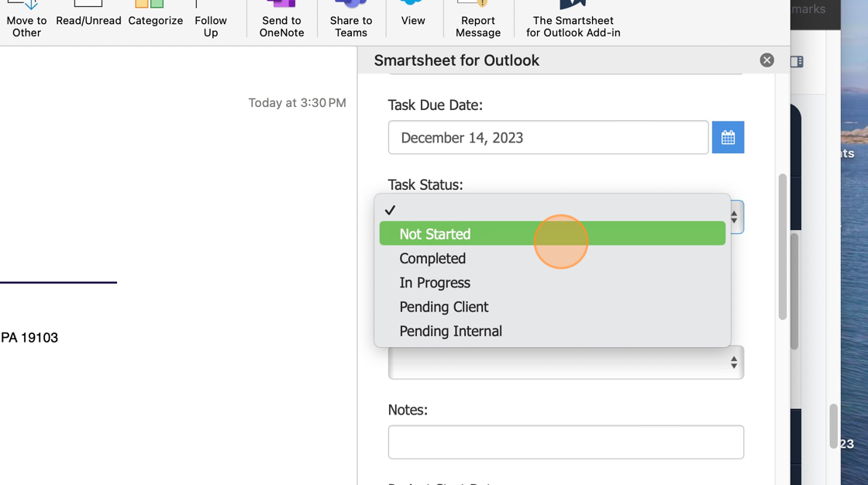Open the calendar picker for Task Due Date
The height and width of the screenshot is (485, 868).
point(728,137)
